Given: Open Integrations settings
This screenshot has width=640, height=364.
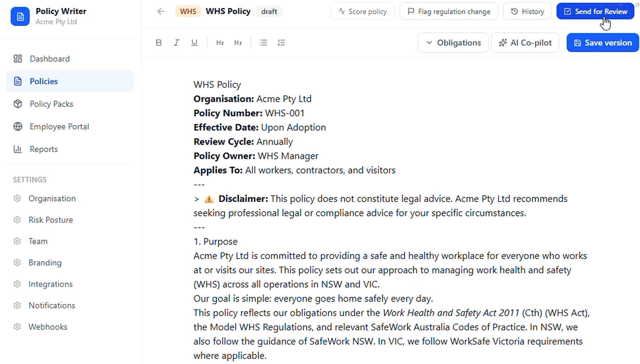Looking at the screenshot, I should click(x=70, y=284).
